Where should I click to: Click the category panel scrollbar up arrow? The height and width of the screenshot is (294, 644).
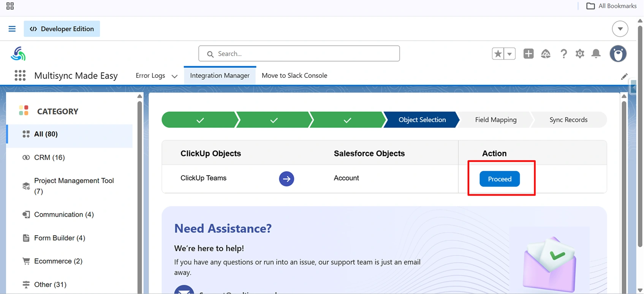click(x=139, y=96)
